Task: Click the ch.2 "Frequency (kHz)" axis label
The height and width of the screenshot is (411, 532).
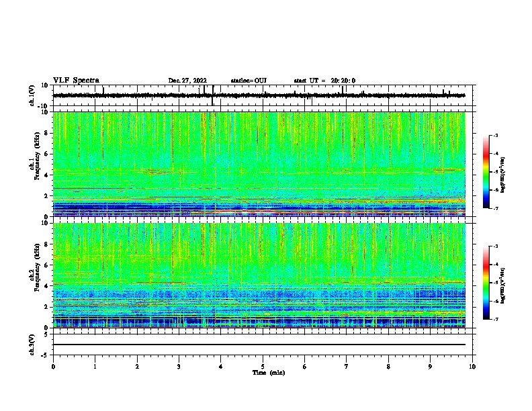Action: [x=38, y=267]
